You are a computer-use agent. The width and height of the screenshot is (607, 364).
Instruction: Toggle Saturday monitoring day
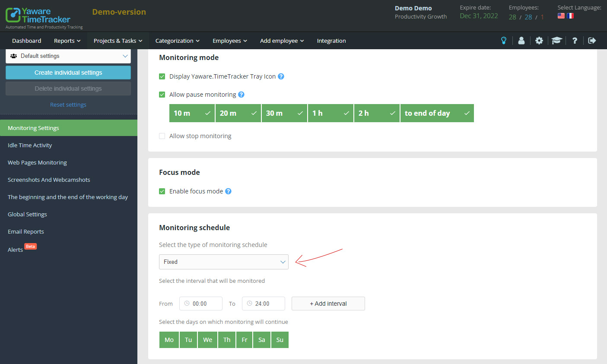point(262,340)
